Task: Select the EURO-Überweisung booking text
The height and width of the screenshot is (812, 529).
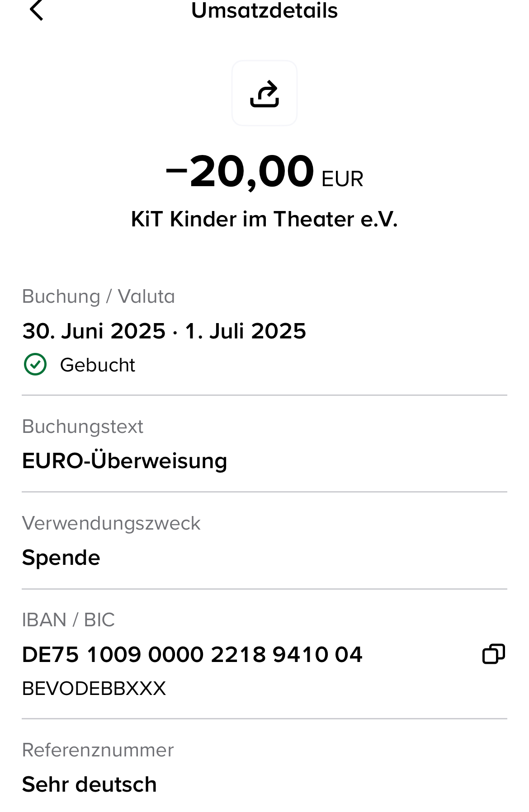Action: pos(125,461)
